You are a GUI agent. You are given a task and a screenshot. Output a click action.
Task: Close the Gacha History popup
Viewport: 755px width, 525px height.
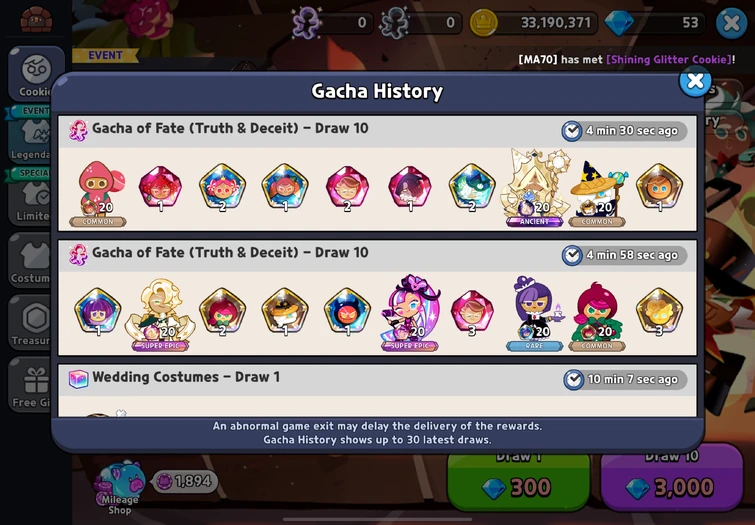tap(695, 81)
